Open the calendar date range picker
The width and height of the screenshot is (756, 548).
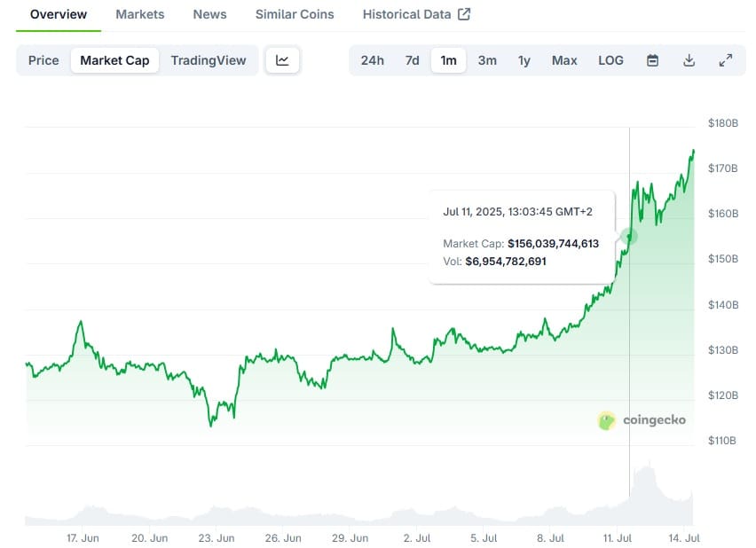click(652, 60)
